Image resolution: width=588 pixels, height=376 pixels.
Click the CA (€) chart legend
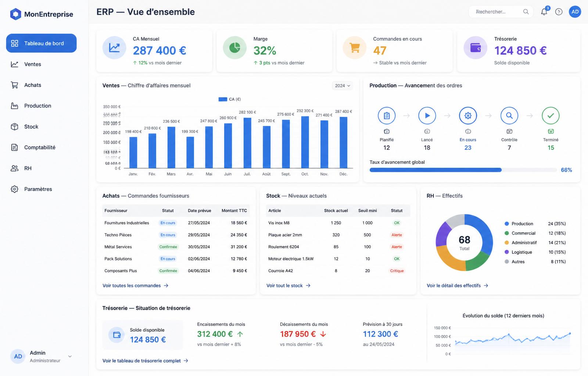click(x=230, y=99)
